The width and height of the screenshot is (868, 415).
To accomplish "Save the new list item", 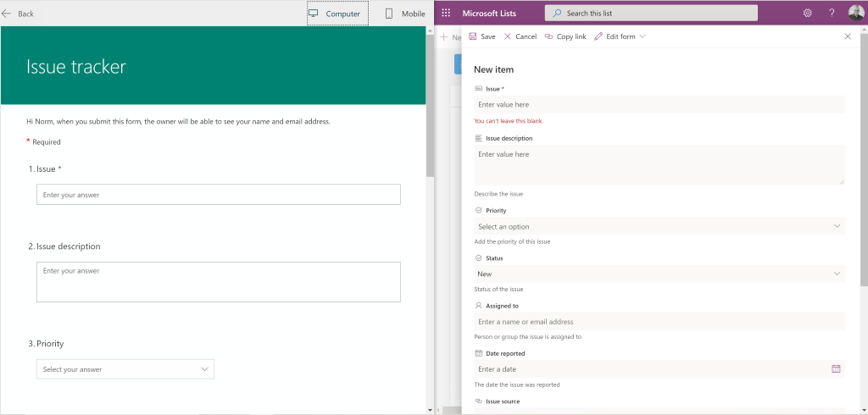I will [x=482, y=36].
